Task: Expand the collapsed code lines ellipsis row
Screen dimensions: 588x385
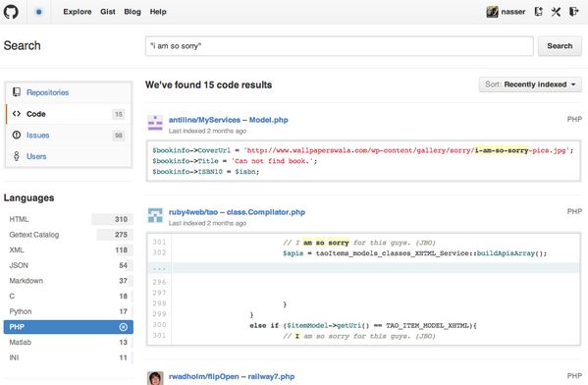Action: point(363,268)
